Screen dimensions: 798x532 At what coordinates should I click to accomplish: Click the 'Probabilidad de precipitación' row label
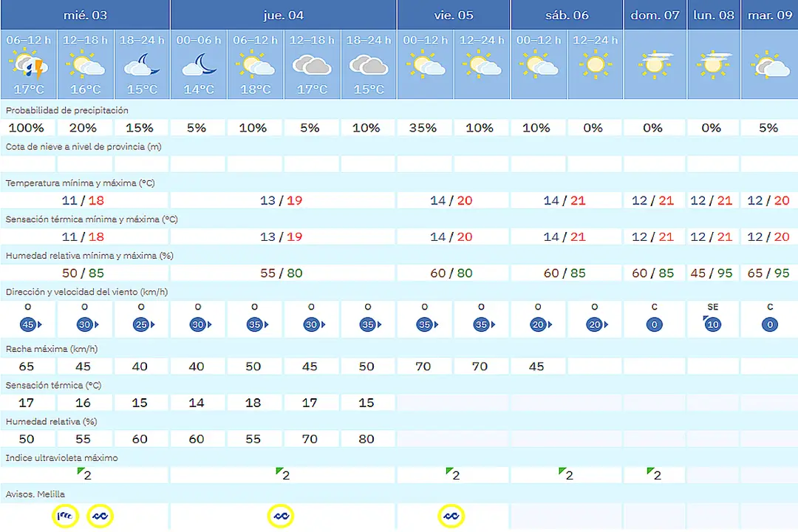click(67, 111)
